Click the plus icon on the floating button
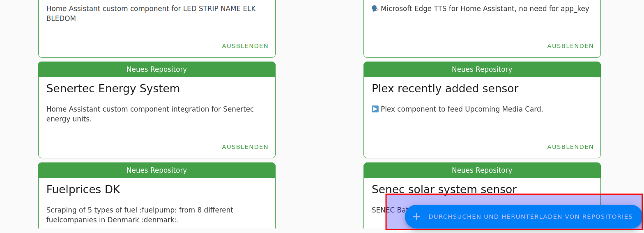The height and width of the screenshot is (233, 644). pos(416,217)
